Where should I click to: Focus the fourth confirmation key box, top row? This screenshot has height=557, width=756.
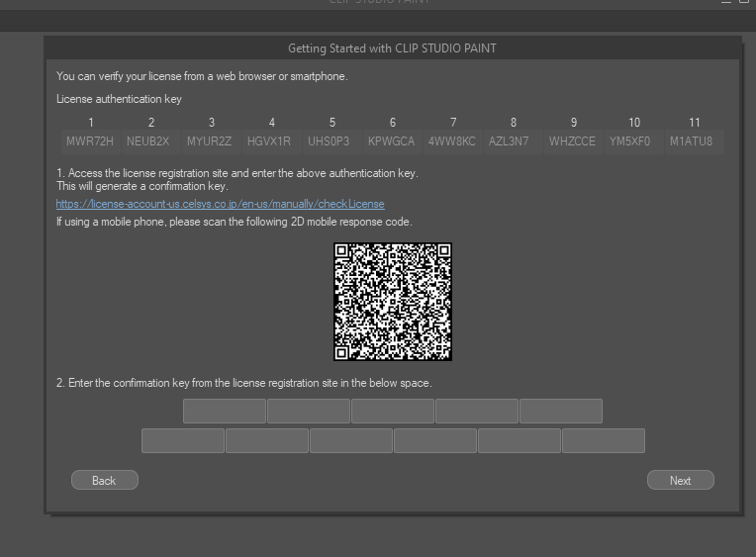point(477,411)
